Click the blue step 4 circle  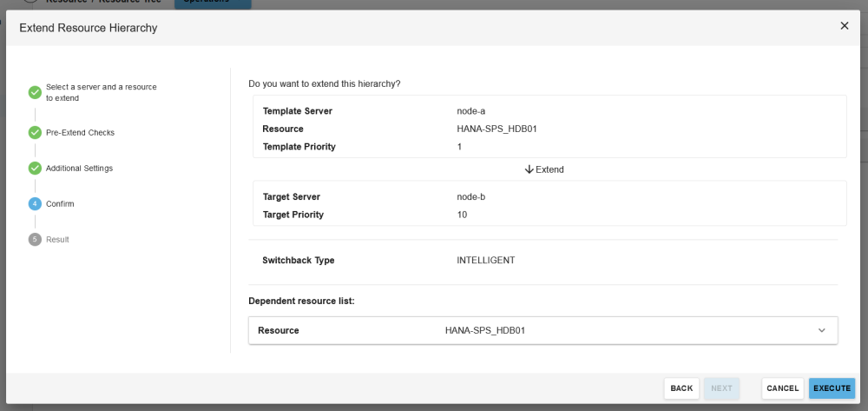point(35,203)
